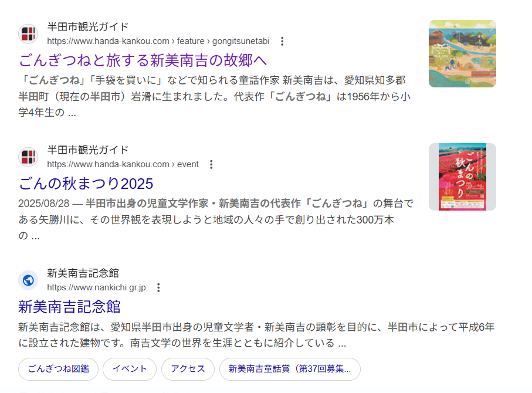The image size is (532, 393).
Task: Click the globe favicon for 新美南吉記念館
Action: coord(28,280)
